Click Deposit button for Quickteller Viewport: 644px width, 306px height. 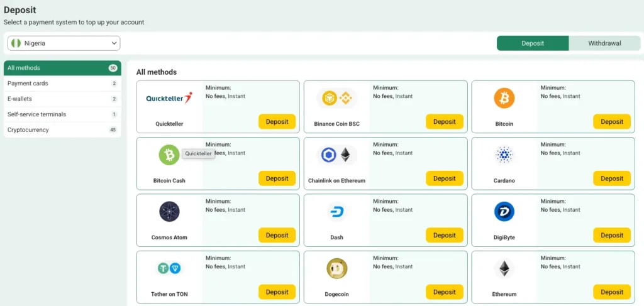277,122
